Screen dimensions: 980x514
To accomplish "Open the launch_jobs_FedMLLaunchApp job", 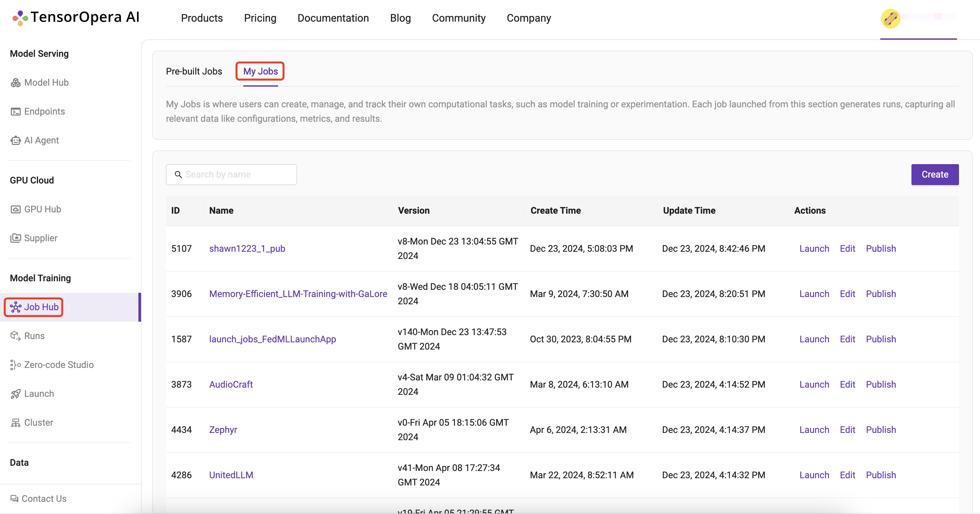I will click(x=273, y=339).
